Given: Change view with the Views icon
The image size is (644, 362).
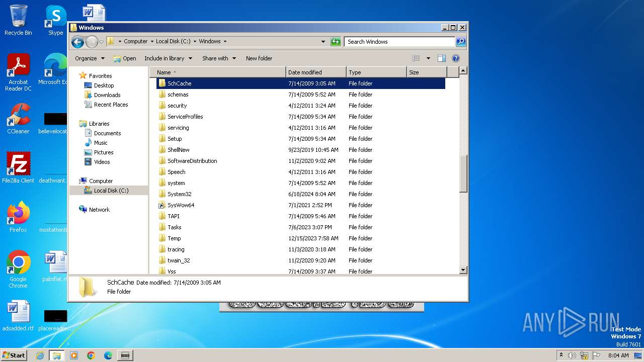Looking at the screenshot, I should click(x=416, y=58).
